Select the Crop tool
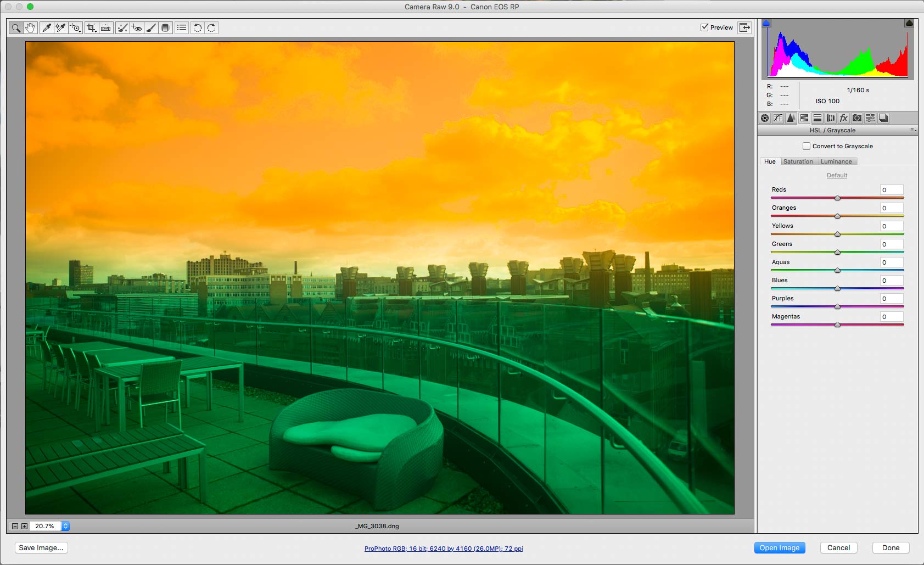The width and height of the screenshot is (924, 565). click(x=92, y=27)
